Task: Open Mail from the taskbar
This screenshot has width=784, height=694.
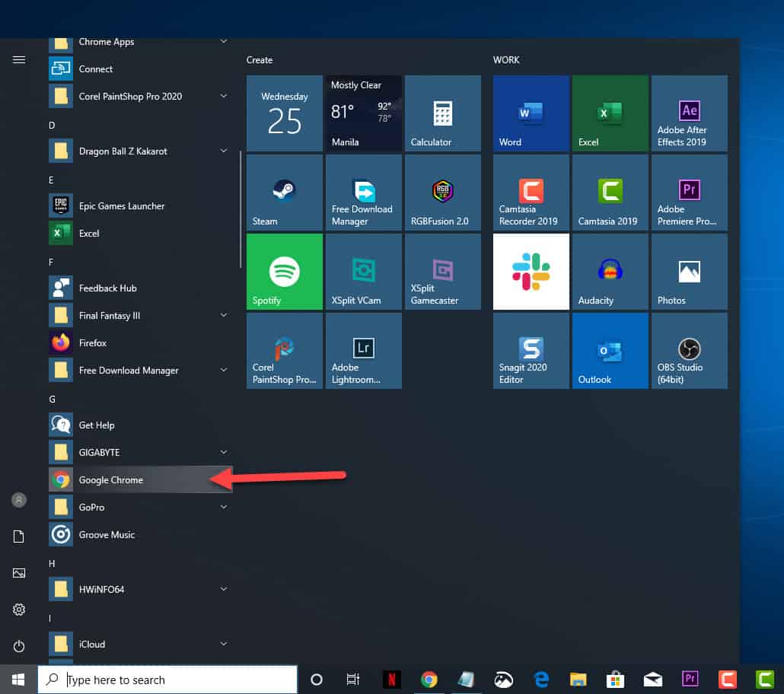Action: pyautogui.click(x=653, y=680)
